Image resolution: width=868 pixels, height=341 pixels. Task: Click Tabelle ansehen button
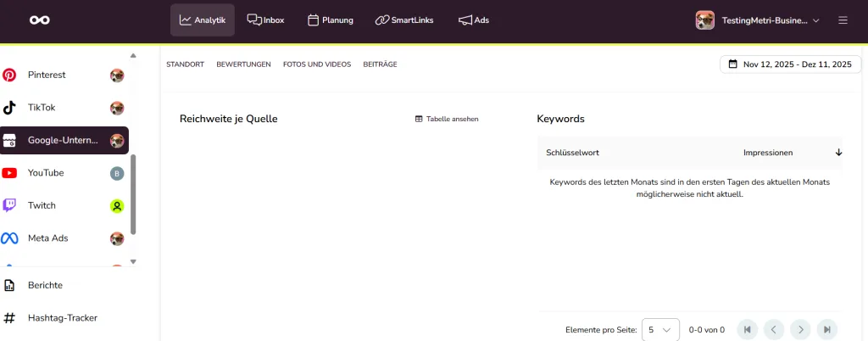point(447,119)
